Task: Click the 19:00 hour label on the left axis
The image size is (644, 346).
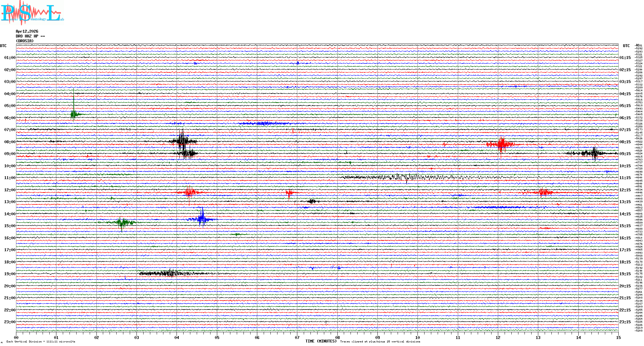Action: (10, 274)
